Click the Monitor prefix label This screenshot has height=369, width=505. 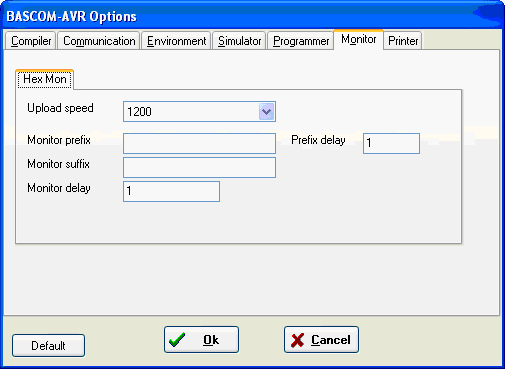[x=59, y=140]
